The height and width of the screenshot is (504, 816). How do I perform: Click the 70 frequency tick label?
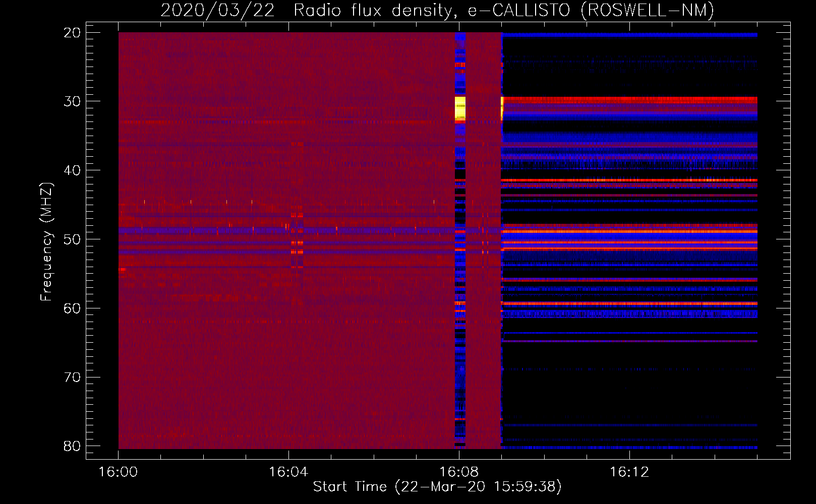(72, 377)
